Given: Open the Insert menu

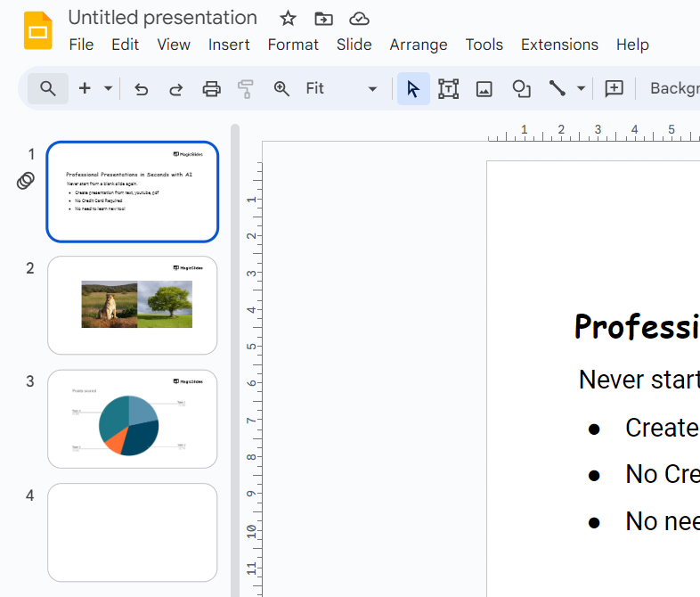Looking at the screenshot, I should click(x=229, y=45).
